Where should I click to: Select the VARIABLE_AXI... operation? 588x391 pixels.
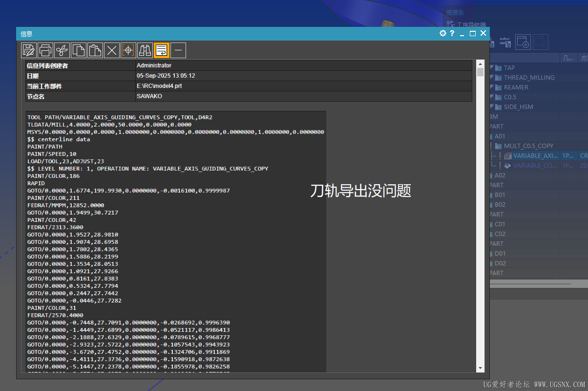pos(535,155)
